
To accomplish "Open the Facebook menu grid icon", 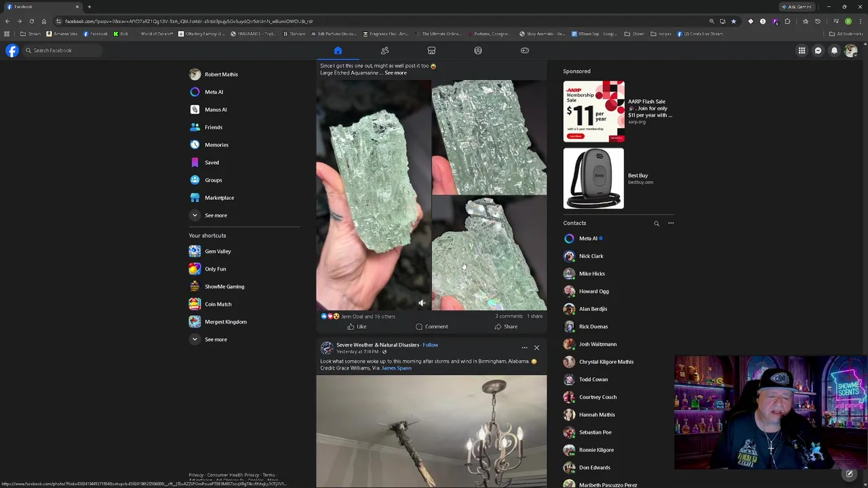I will tap(802, 50).
